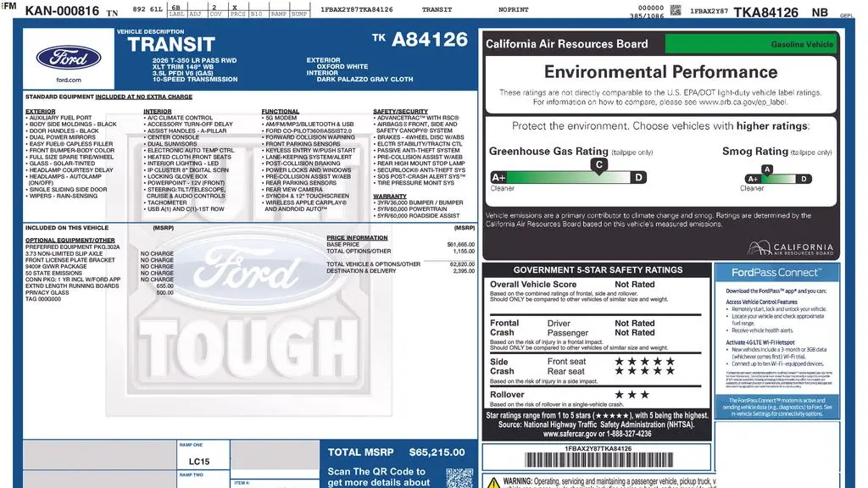Click the ADVANCETRAC WITH RSC item
Screen dimensions: 868x488
[418, 118]
